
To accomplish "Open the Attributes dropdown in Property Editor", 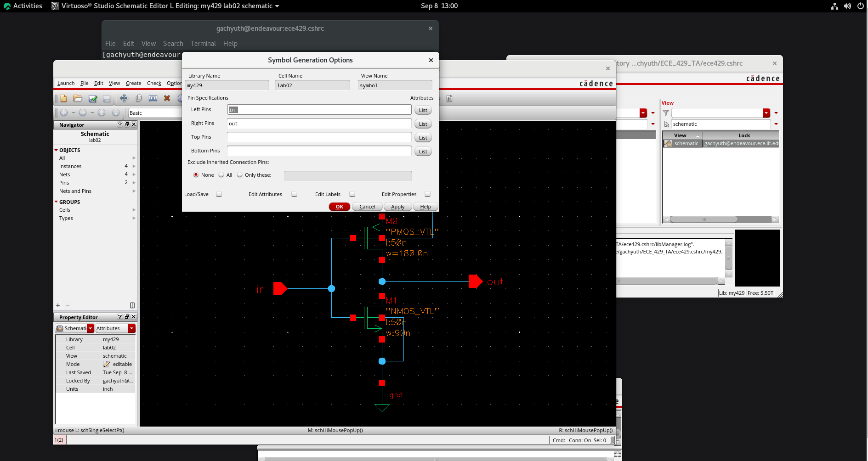I will [x=132, y=328].
